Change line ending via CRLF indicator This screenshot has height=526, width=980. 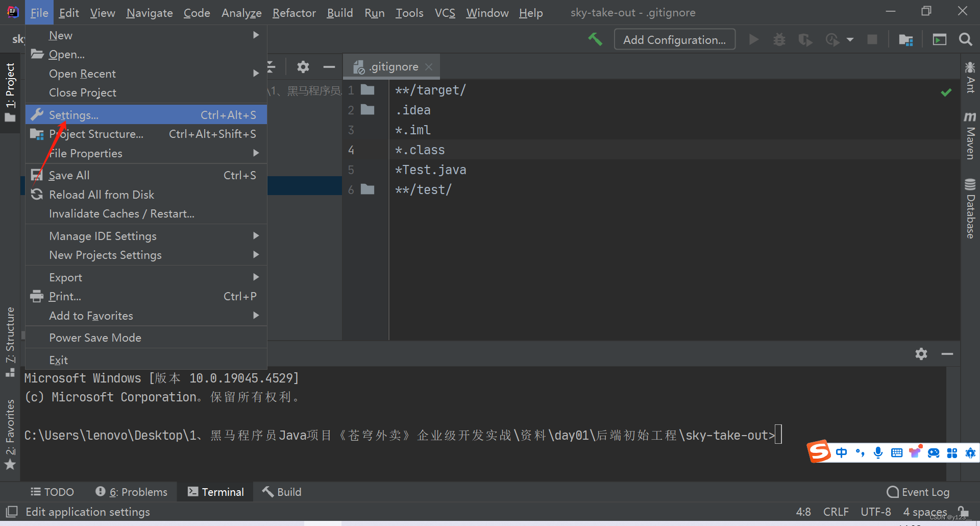(836, 512)
